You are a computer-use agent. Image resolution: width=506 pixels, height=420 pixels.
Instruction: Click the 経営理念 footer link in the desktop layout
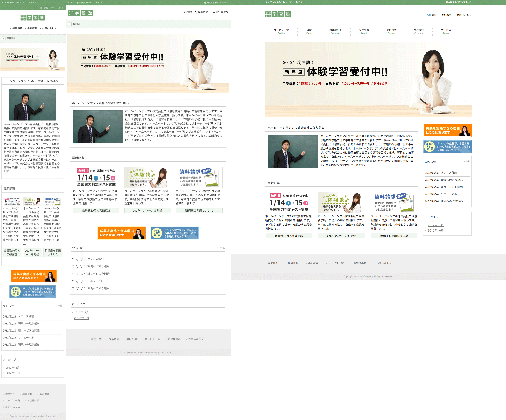point(273,263)
